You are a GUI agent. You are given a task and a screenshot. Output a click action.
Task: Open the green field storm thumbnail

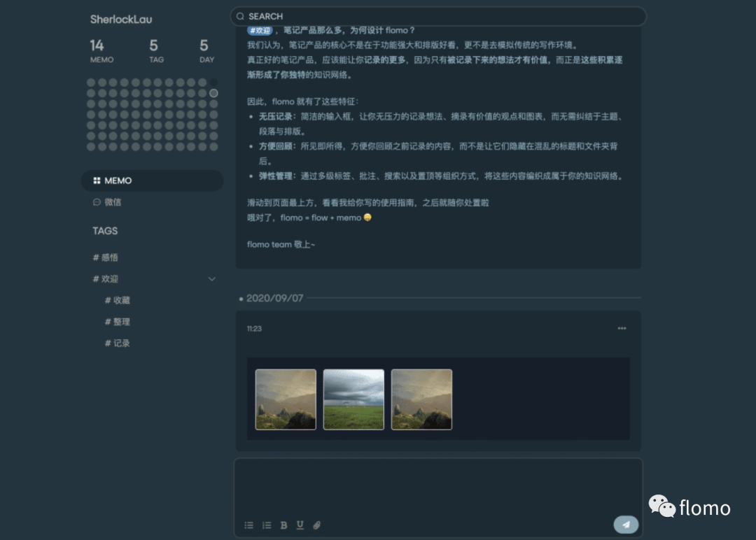pos(354,399)
